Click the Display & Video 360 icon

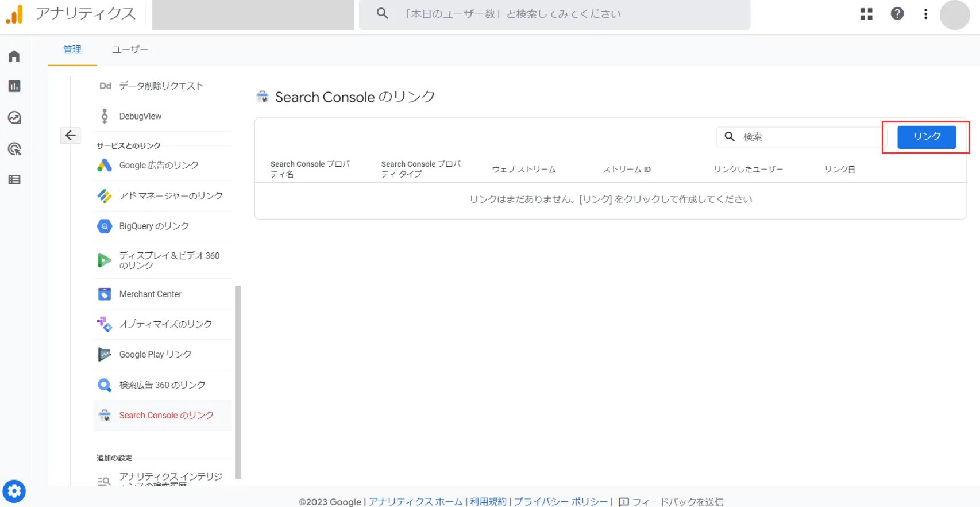pos(104,260)
